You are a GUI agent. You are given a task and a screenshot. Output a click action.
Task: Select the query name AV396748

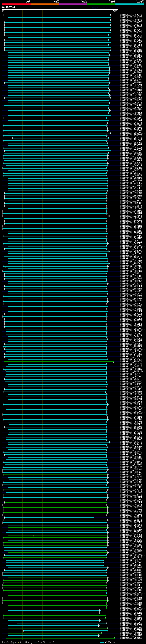point(8,8)
